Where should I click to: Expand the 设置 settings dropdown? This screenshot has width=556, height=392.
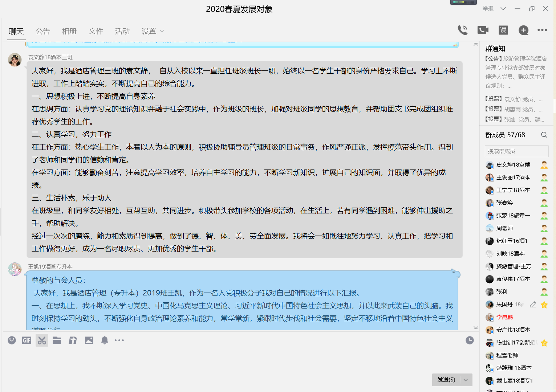[153, 31]
